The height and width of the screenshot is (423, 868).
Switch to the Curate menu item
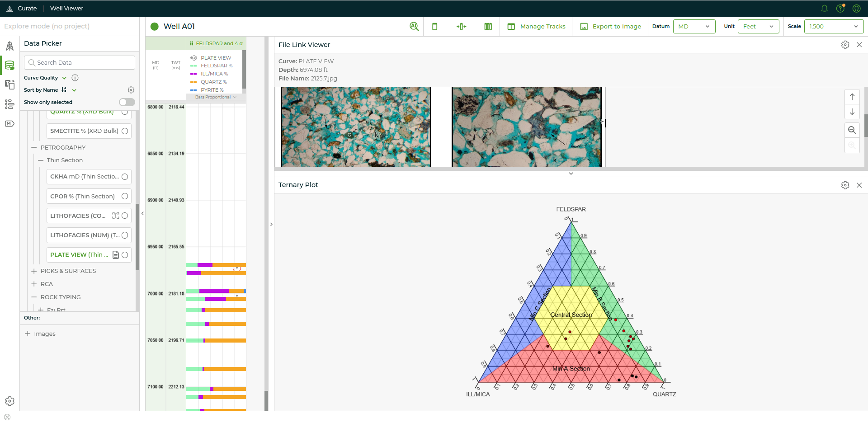(27, 8)
